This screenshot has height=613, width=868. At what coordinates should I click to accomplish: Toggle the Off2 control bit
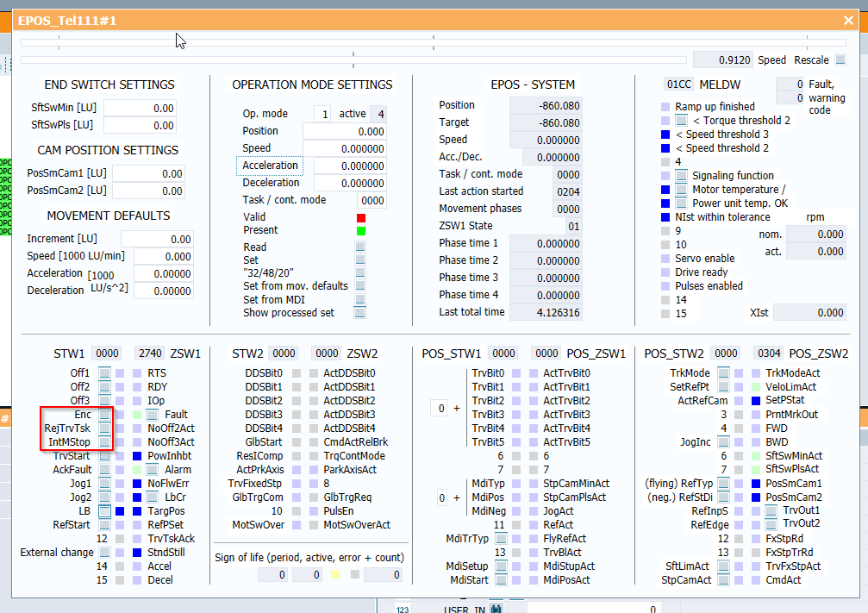point(104,387)
